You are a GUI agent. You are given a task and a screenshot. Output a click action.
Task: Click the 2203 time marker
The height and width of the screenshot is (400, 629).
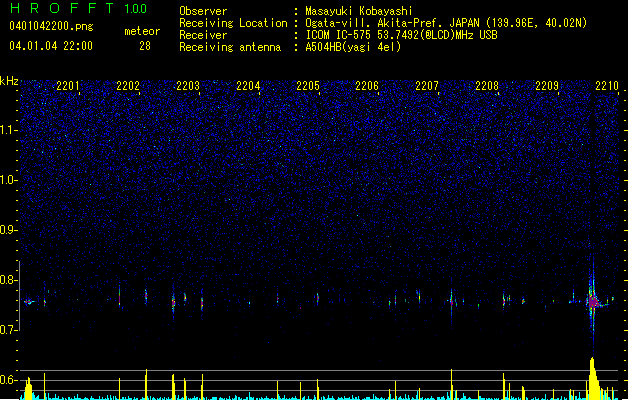[x=188, y=86]
